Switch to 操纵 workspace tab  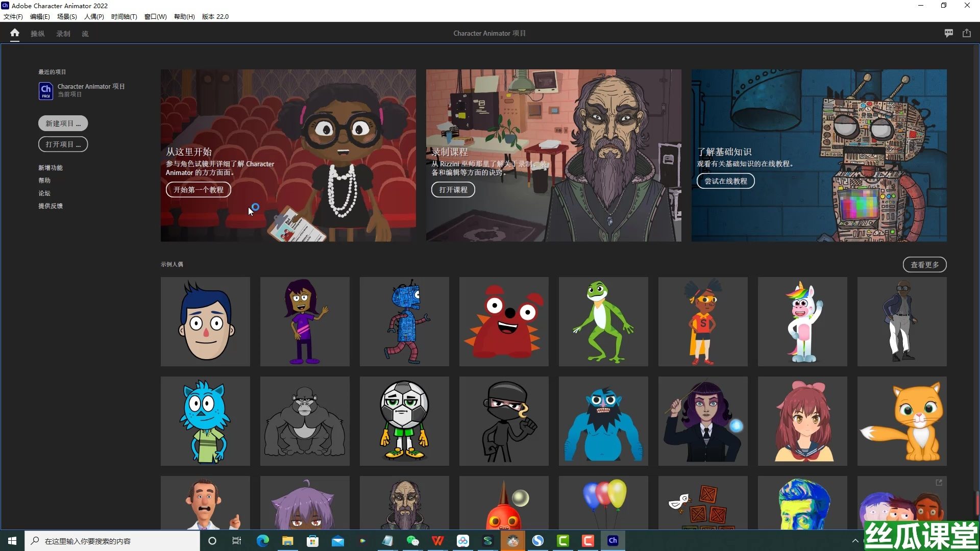point(37,34)
